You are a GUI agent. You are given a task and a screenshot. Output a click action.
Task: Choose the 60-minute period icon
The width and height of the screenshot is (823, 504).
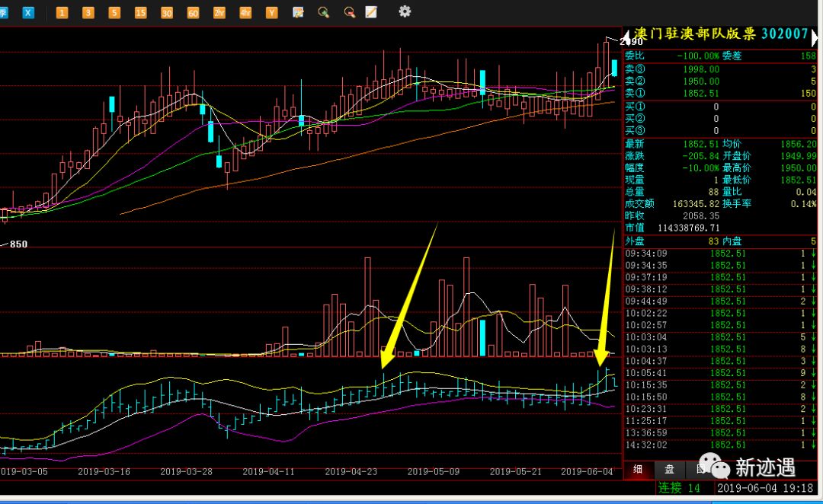pos(193,13)
